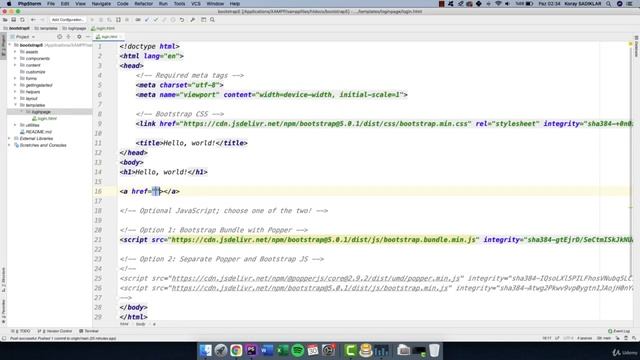Open the File menu
The height and width of the screenshot is (360, 640).
click(x=51, y=4)
